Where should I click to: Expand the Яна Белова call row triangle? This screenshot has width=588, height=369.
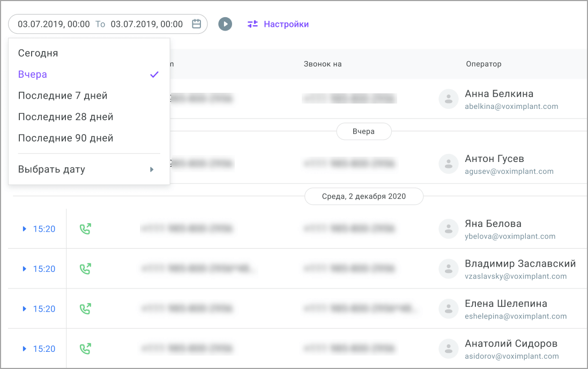coord(24,228)
